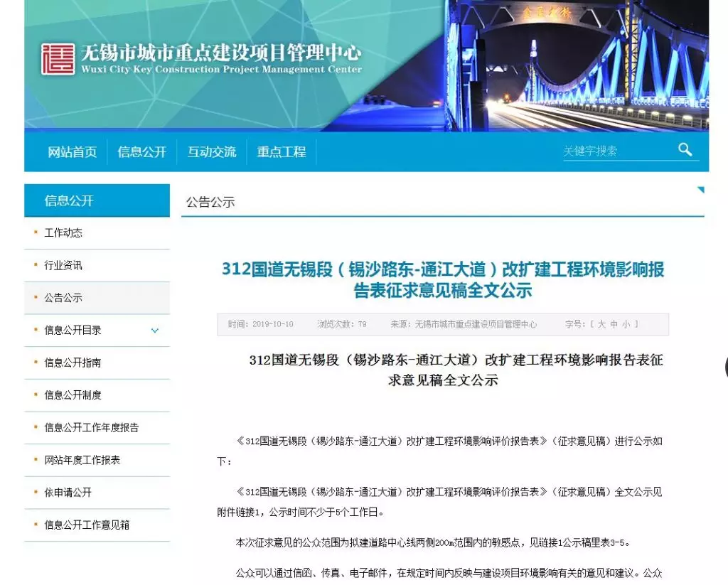Click the blue corner triangle icon
The height and width of the screenshot is (585, 728).
pyautogui.click(x=700, y=190)
